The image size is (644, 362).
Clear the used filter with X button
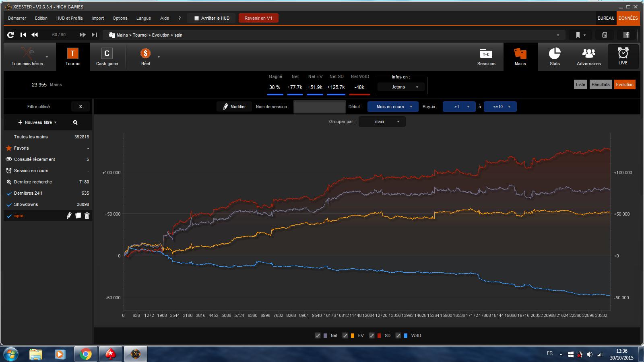(80, 107)
